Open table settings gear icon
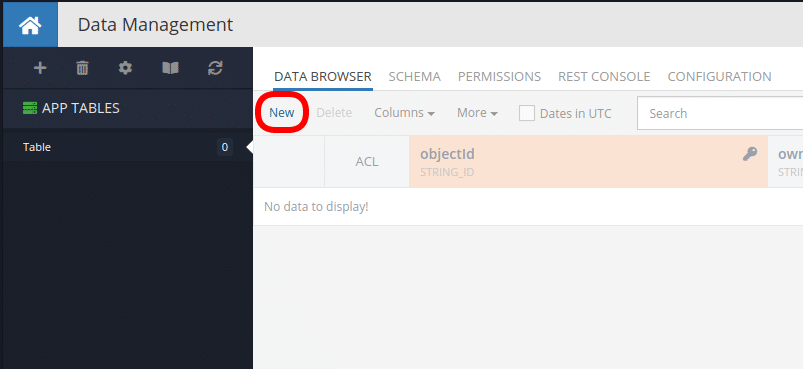 point(125,68)
